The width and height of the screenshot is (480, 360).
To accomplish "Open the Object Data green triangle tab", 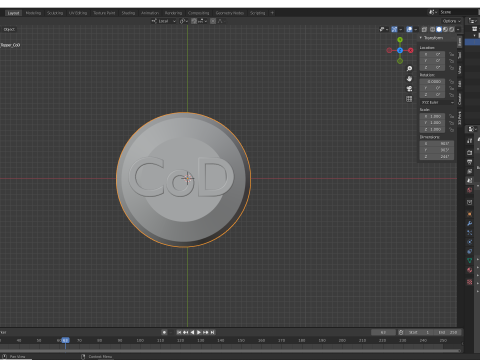I will 470,261.
